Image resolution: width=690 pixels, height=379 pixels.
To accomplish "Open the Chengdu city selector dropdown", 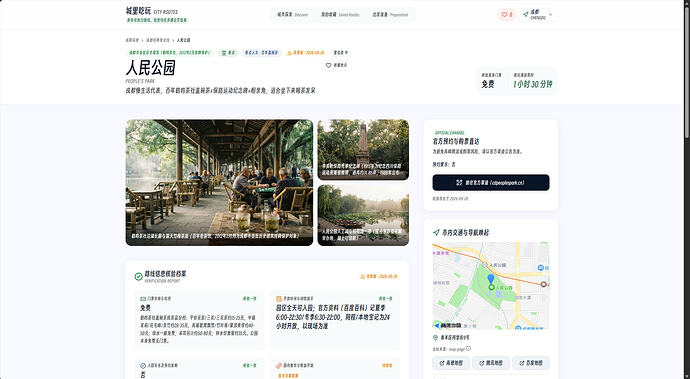I will (x=538, y=15).
